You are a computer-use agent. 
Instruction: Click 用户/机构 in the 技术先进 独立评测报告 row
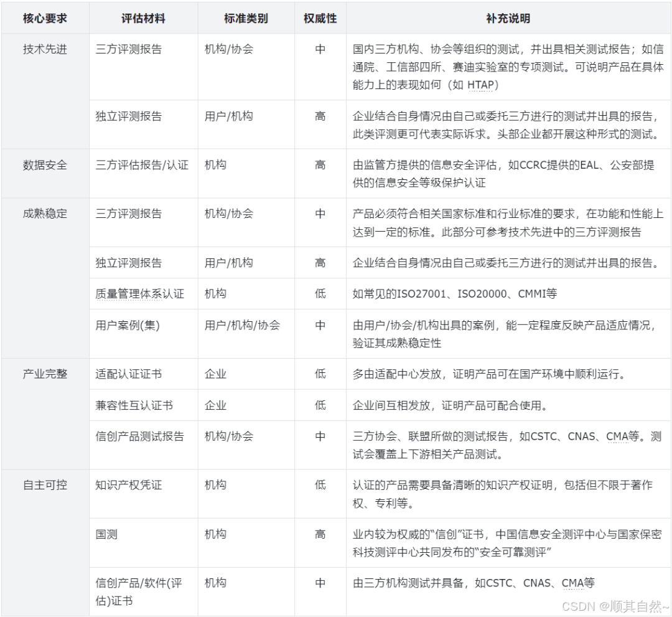(229, 116)
